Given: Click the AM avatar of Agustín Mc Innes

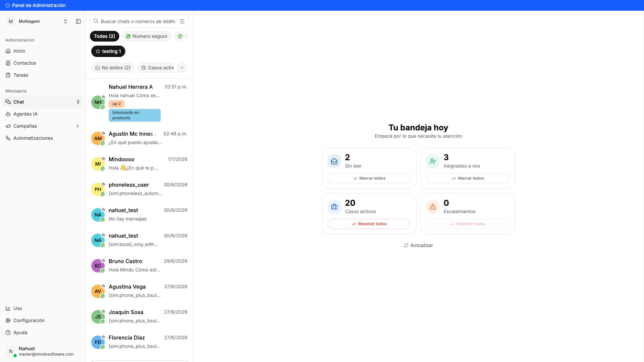Looking at the screenshot, I should tap(98, 138).
